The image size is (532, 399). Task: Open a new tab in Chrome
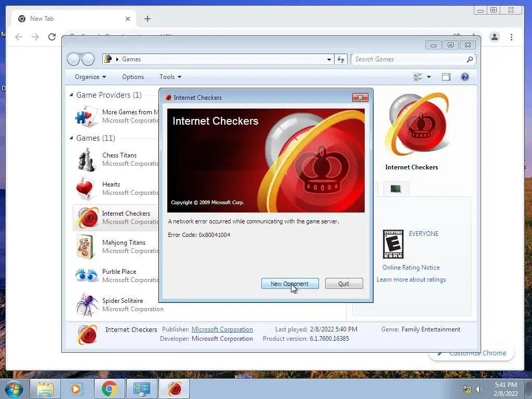(x=147, y=19)
